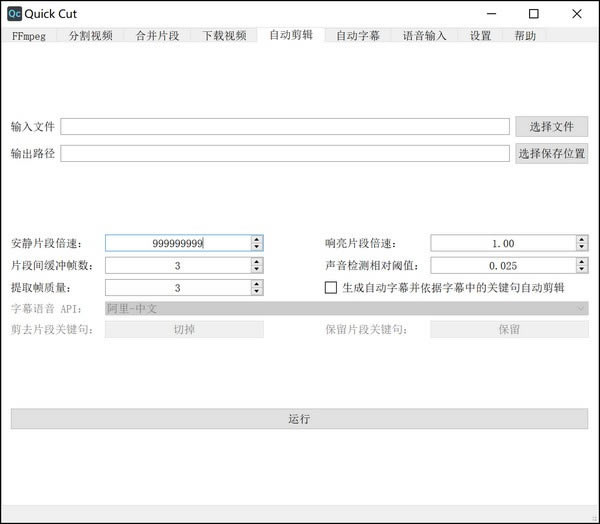Lower the 提取帧质量 spinner value
This screenshot has width=600, height=524.
pyautogui.click(x=257, y=292)
